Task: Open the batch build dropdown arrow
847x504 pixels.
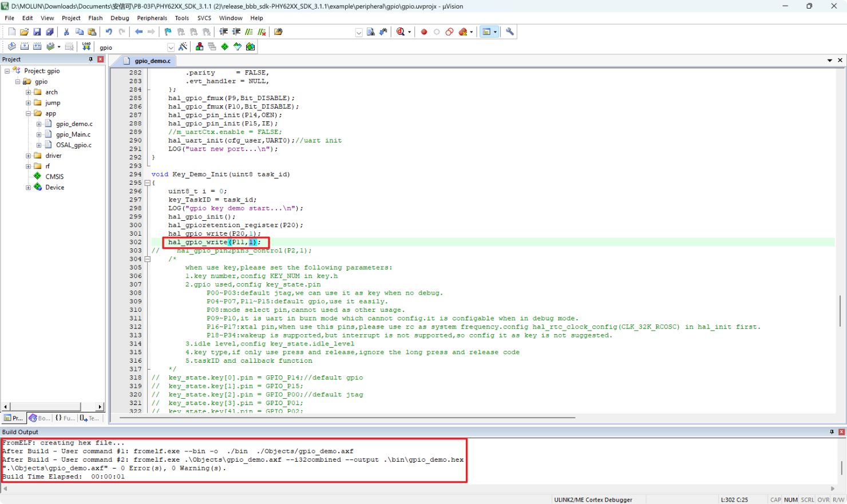Action: 59,47
